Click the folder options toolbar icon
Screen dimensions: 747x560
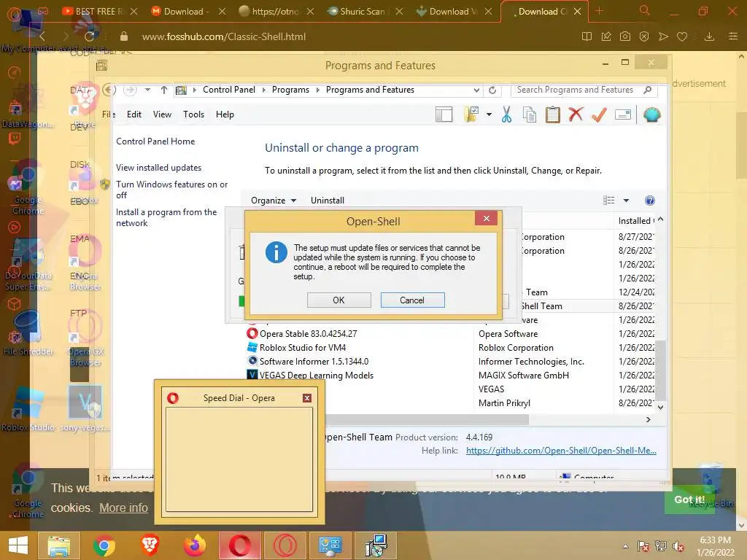[x=471, y=114]
